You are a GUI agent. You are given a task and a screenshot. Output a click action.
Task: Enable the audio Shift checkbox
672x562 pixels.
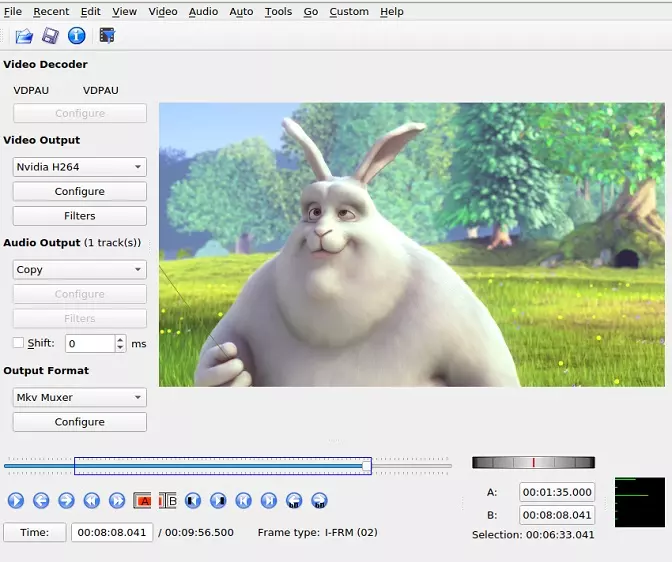point(18,343)
